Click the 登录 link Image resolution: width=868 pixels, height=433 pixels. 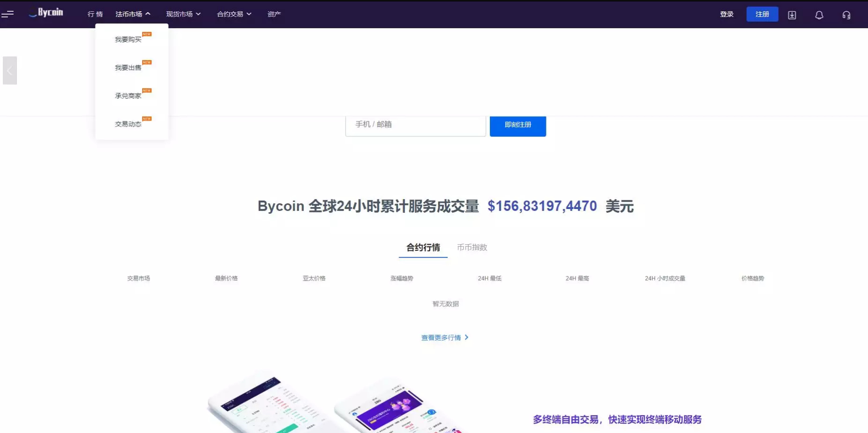pos(726,14)
